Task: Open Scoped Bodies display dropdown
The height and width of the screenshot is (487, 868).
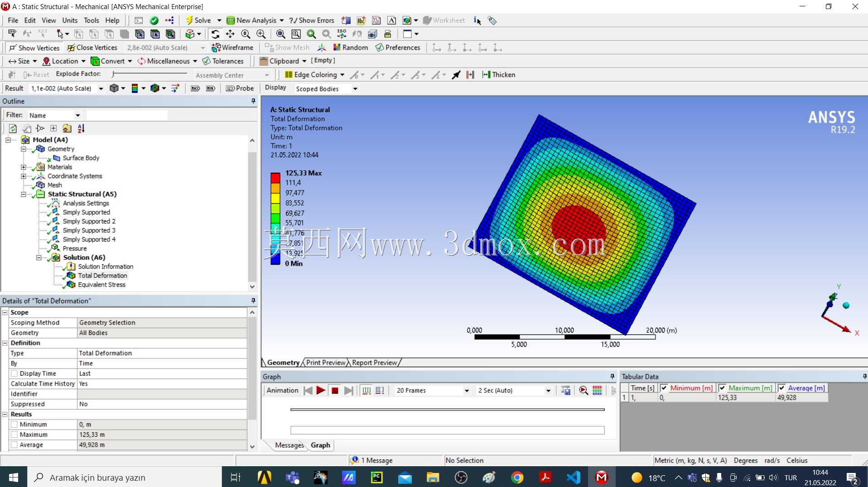Action: 355,89
